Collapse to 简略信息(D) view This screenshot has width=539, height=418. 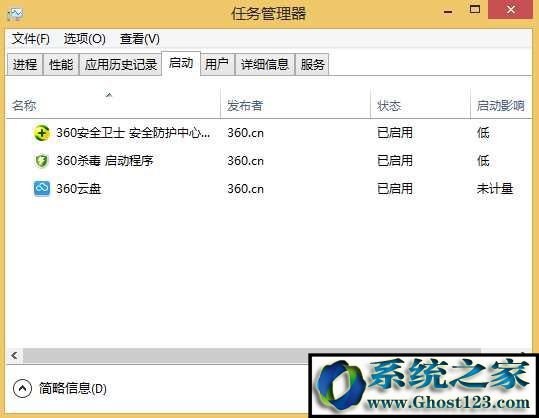pos(73,388)
